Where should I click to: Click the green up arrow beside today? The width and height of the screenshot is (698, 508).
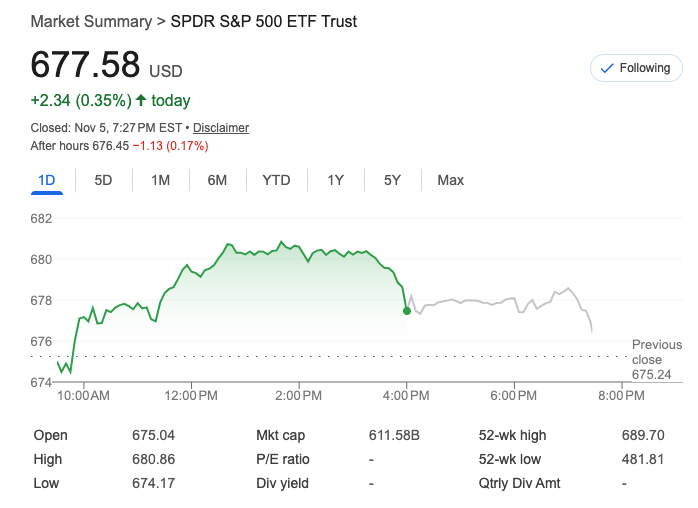(x=141, y=100)
